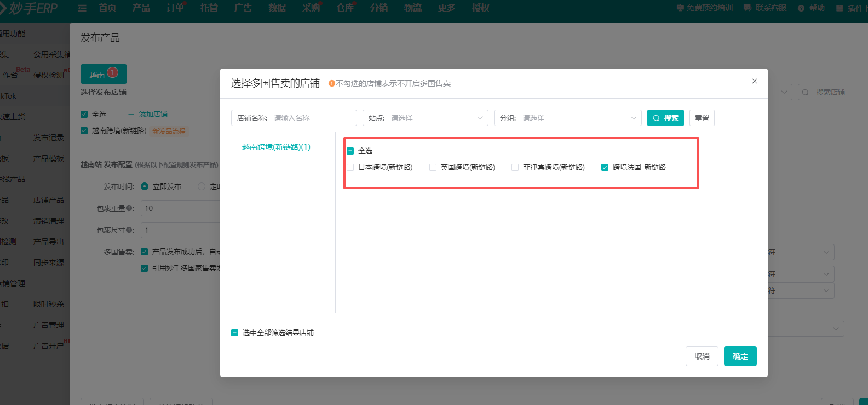Image resolution: width=868 pixels, height=405 pixels.
Task: Toggle the 产品发布成功后 multi-country checkbox
Action: click(x=144, y=252)
